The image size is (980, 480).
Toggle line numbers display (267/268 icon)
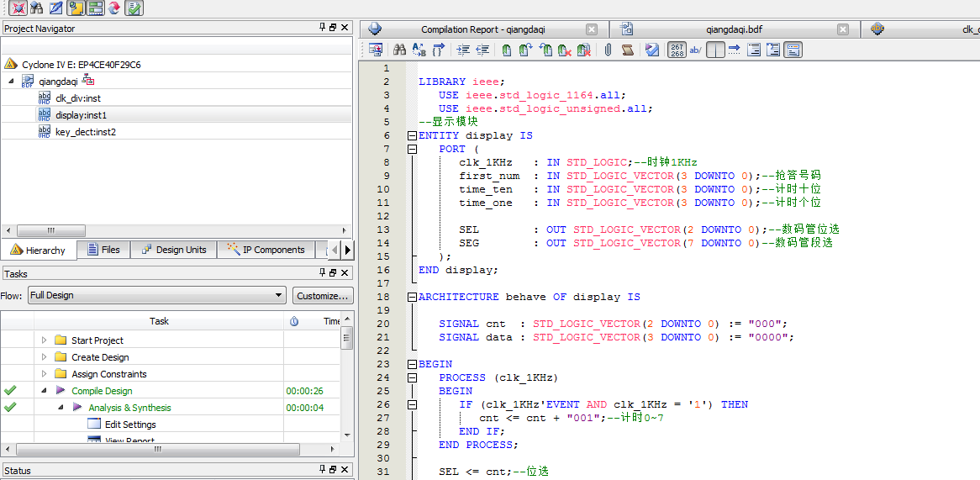[677, 50]
